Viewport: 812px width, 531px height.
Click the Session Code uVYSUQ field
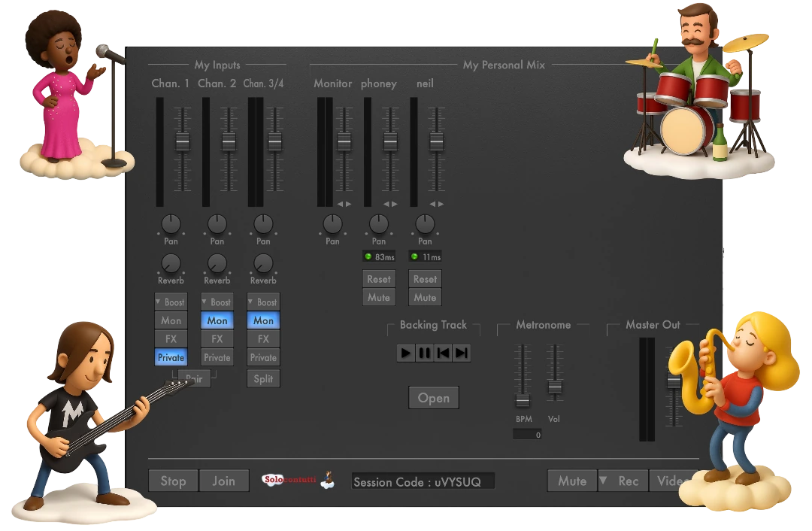click(x=423, y=481)
